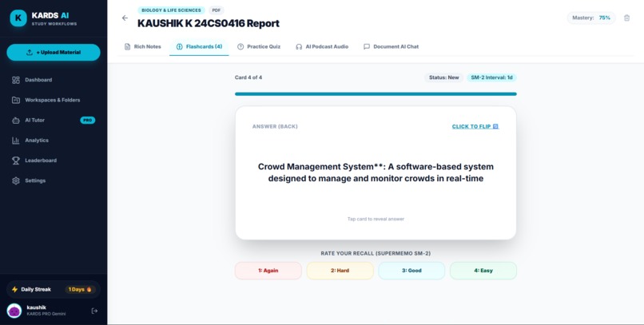Click the Analytics bar chart icon
This screenshot has height=325, width=644.
coord(16,141)
